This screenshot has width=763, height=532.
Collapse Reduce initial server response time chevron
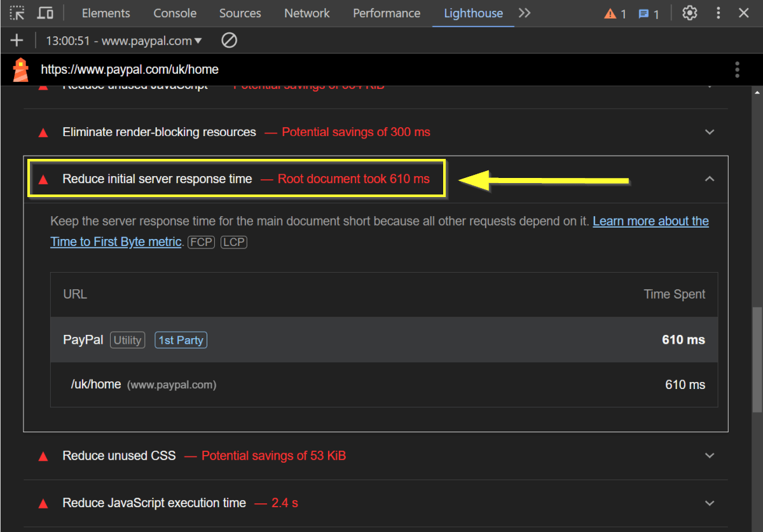pyautogui.click(x=710, y=179)
